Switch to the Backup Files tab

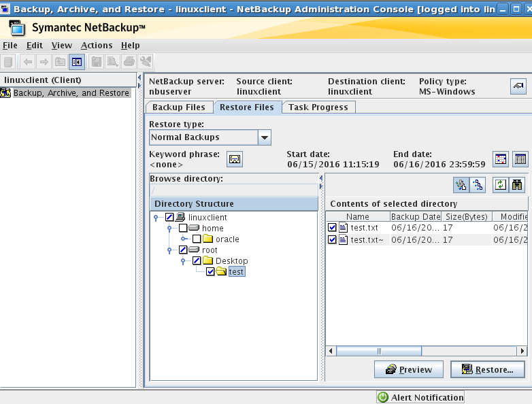click(179, 107)
